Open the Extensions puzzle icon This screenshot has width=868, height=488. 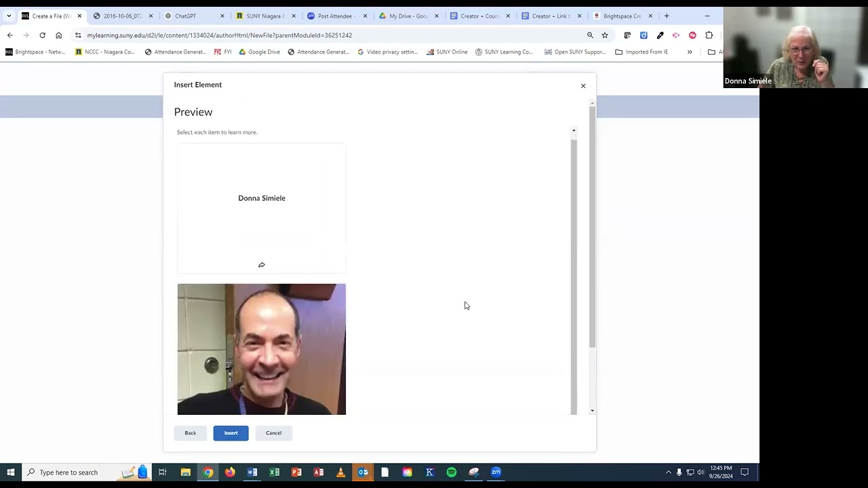pos(709,35)
